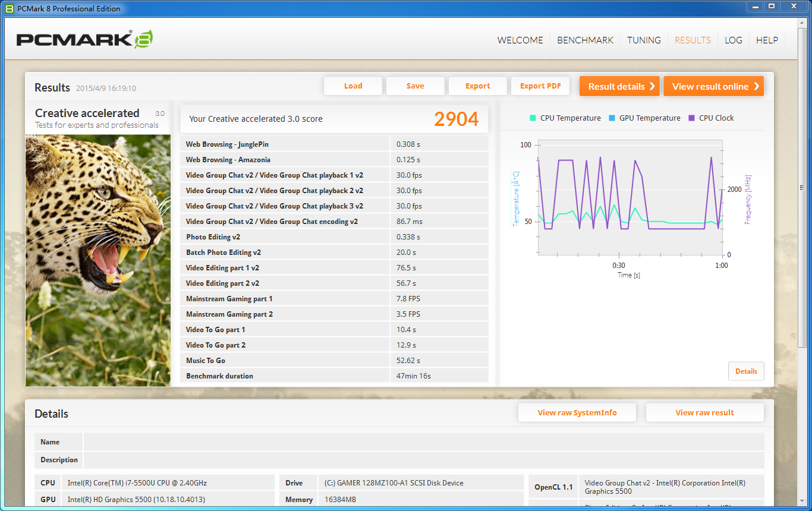Screen dimensions: 812x511
Task: Click the 47min 16s duration value
Action: pyautogui.click(x=414, y=376)
